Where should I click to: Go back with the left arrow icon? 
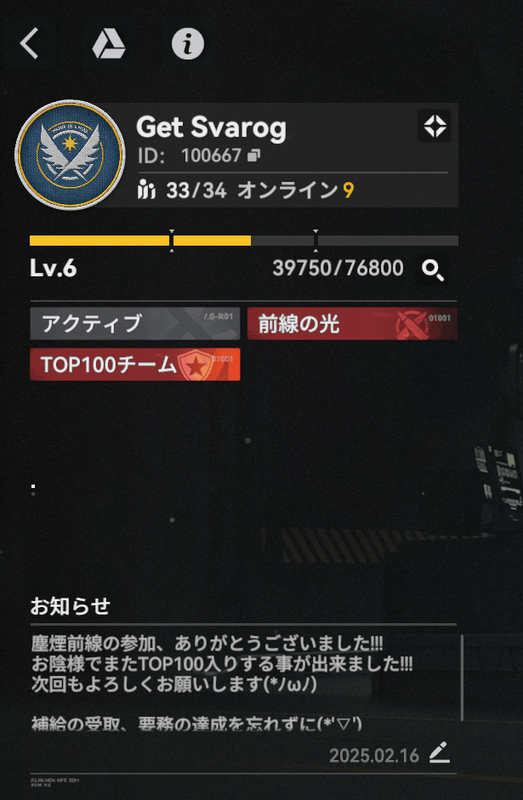(x=29, y=44)
